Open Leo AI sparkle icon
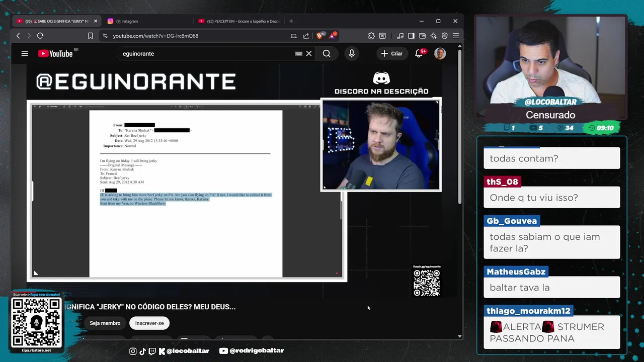Screen dimensions: 644x362 point(433,36)
